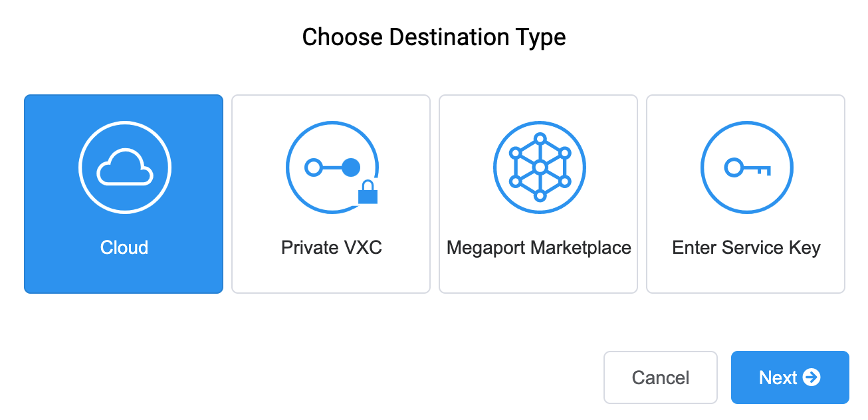Image resolution: width=868 pixels, height=420 pixels.
Task: Pick the Megaport Marketplace destination tile
Action: 538,194
